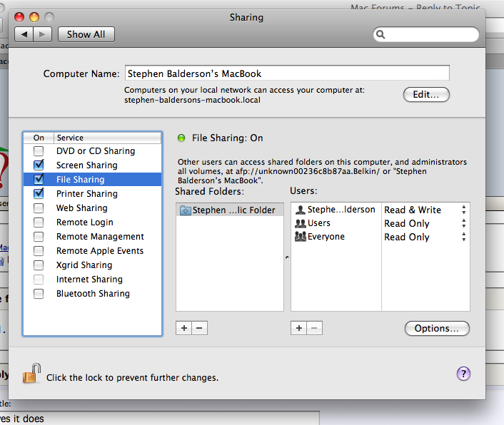Select Web Sharing service row
The height and width of the screenshot is (425, 504).
coord(92,208)
